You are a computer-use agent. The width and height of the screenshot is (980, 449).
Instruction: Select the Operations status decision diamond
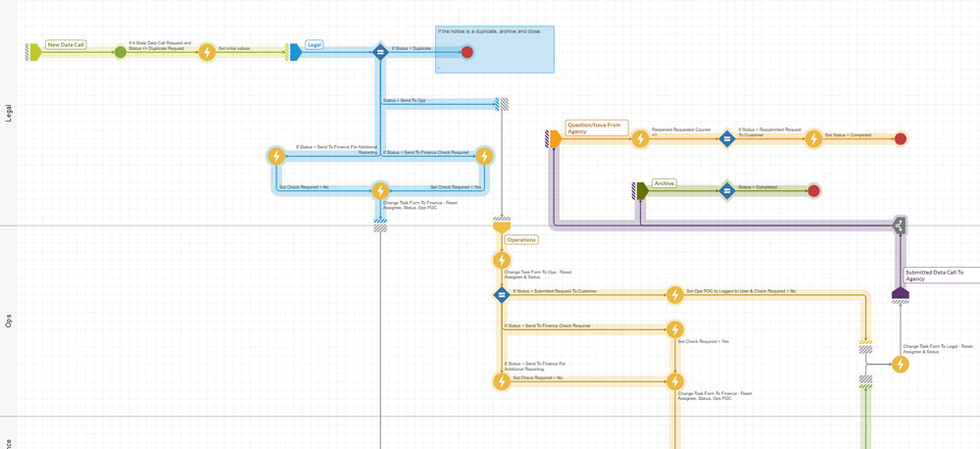pos(502,294)
